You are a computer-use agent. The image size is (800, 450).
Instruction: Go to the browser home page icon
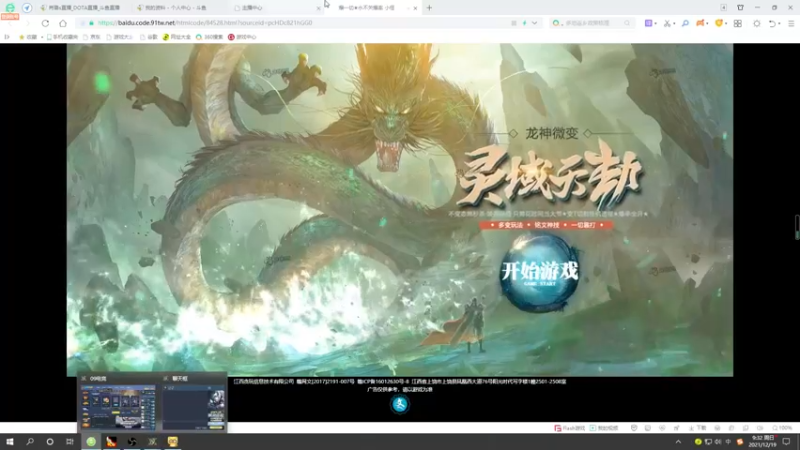(x=63, y=23)
